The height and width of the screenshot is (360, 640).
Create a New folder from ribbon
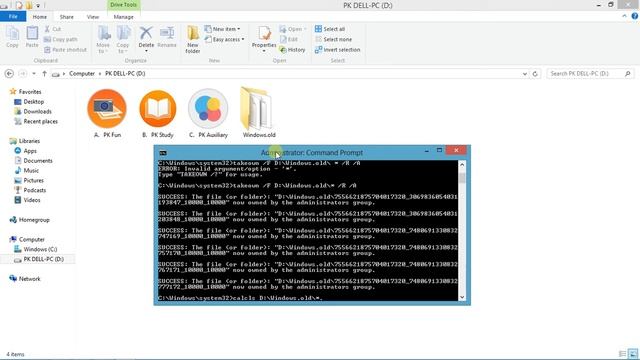193,40
